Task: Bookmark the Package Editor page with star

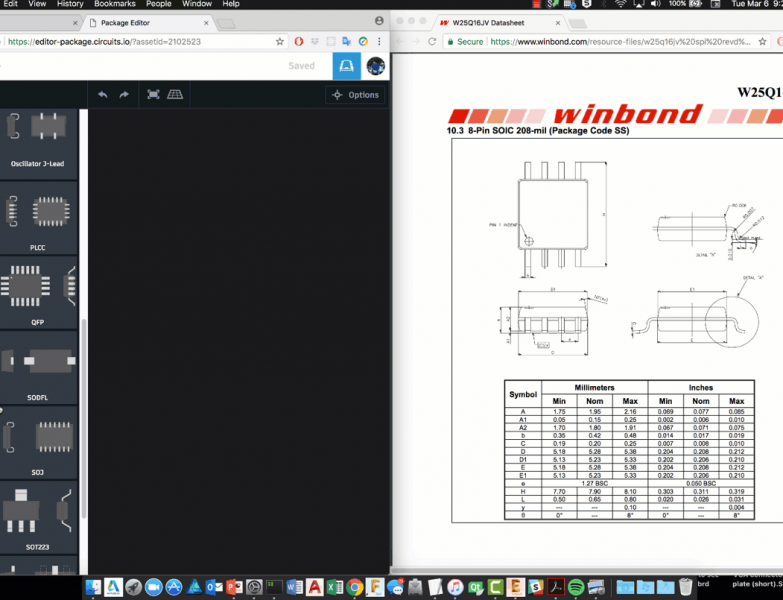Action: click(280, 41)
